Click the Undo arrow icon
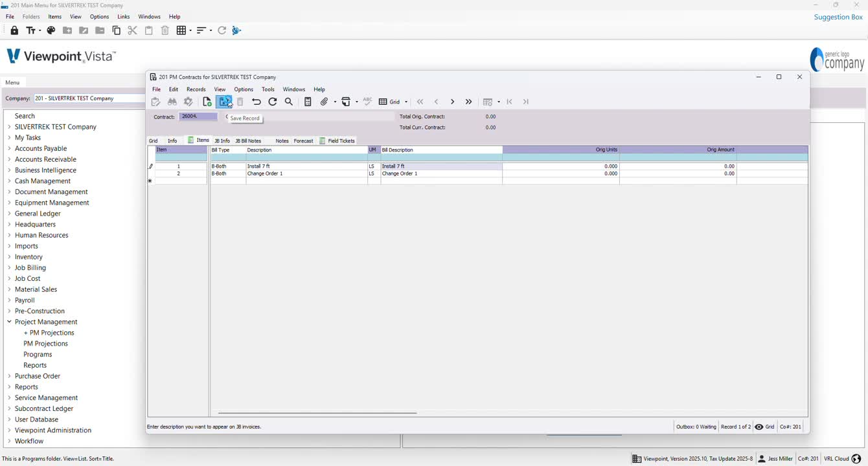 coord(257,102)
